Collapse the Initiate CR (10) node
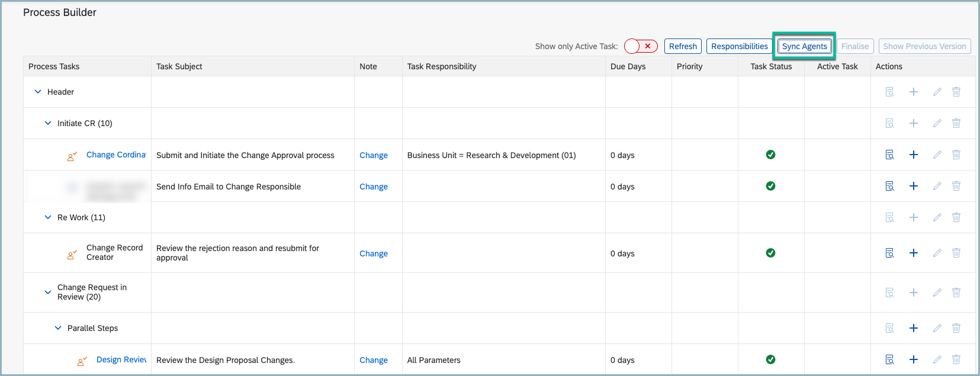Viewport: 980px width, 376px height. point(48,123)
